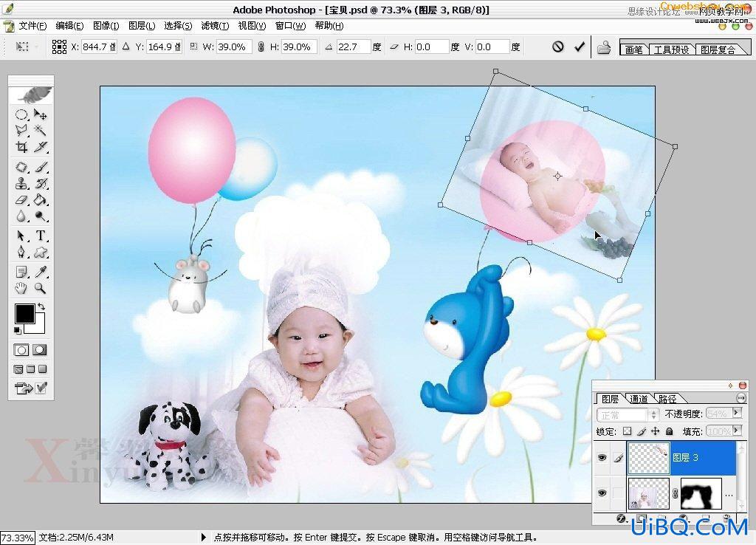Viewport: 756px width, 545px height.
Task: Open status bar info options arrow
Action: click(x=204, y=537)
